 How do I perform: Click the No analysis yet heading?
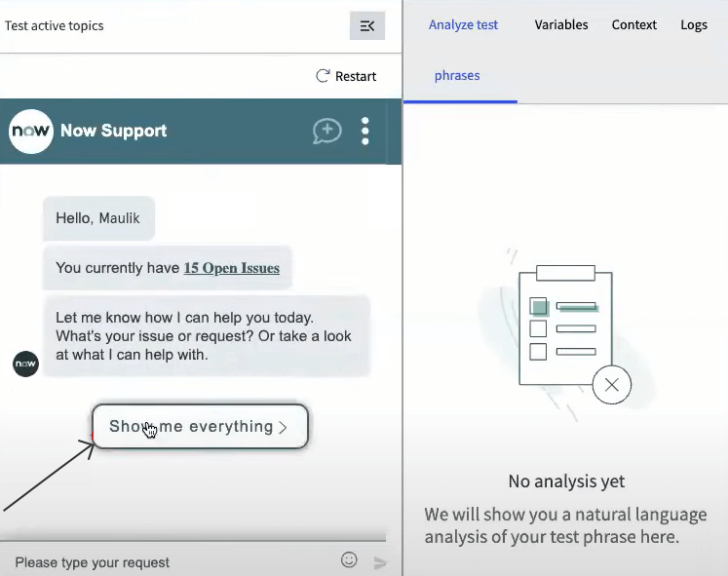pyautogui.click(x=566, y=481)
